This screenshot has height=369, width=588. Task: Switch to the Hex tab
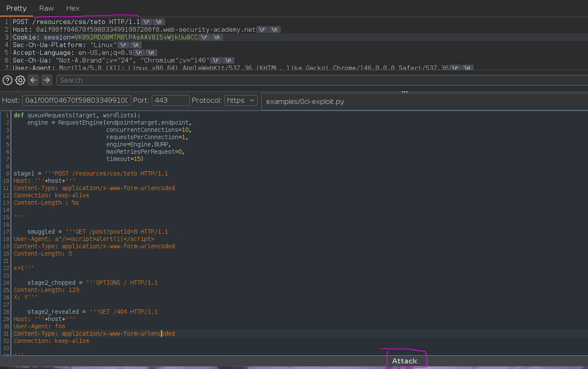pyautogui.click(x=73, y=8)
